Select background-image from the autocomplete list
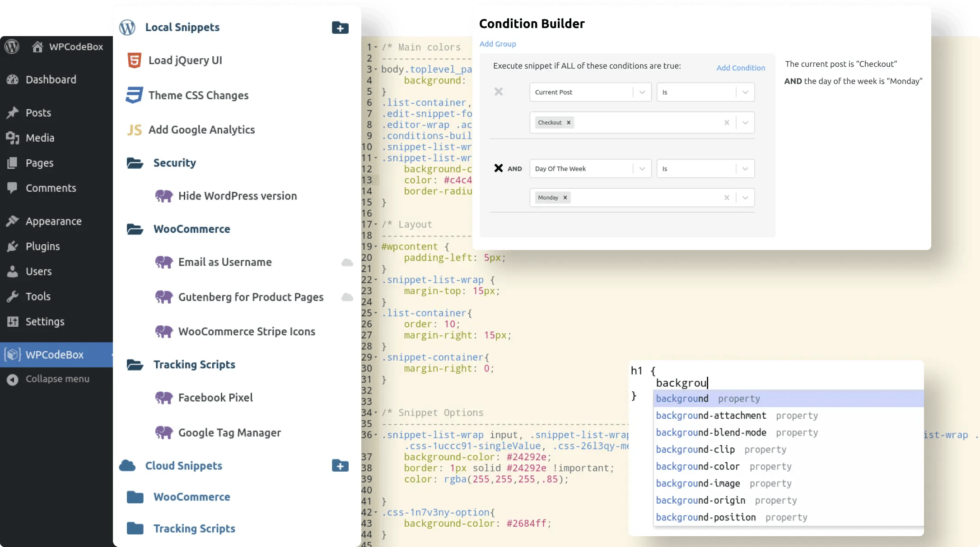The image size is (980, 547). coord(698,483)
